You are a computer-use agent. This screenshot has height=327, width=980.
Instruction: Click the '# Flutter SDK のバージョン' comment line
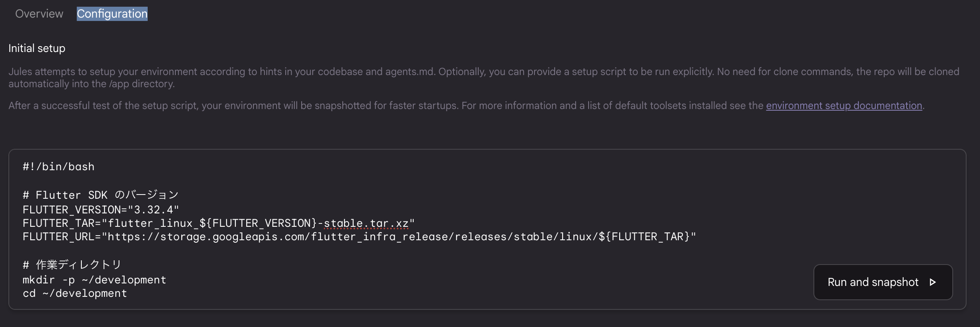(101, 195)
